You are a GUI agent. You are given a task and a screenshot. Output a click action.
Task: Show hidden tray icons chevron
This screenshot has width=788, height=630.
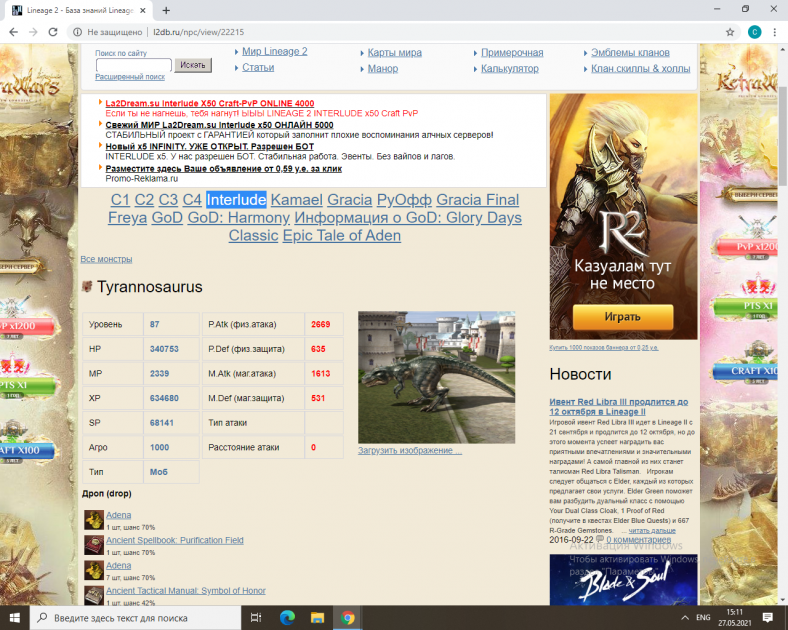[x=684, y=617]
